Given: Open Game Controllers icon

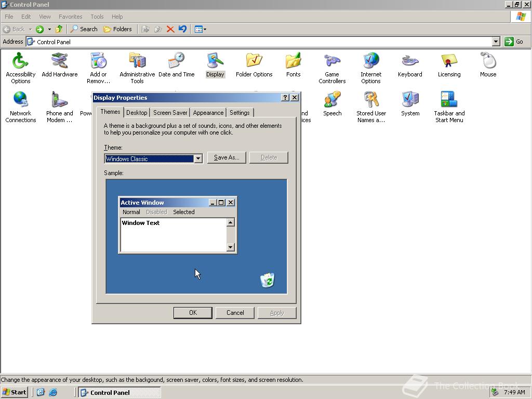Looking at the screenshot, I should pos(332,68).
